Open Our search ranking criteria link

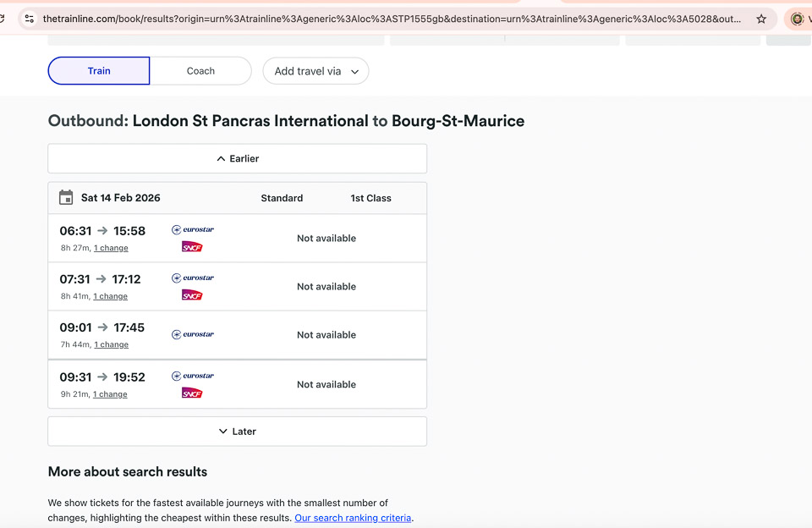click(x=353, y=518)
